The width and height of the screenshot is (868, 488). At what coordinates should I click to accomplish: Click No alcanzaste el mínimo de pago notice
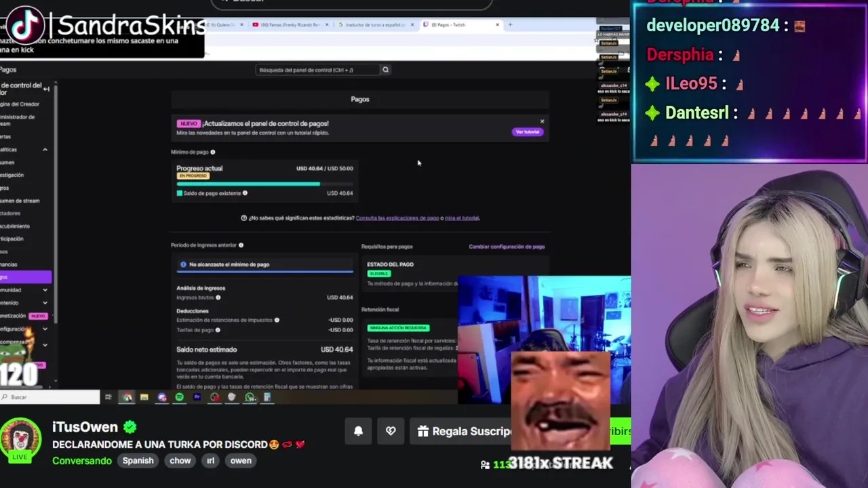click(x=264, y=265)
